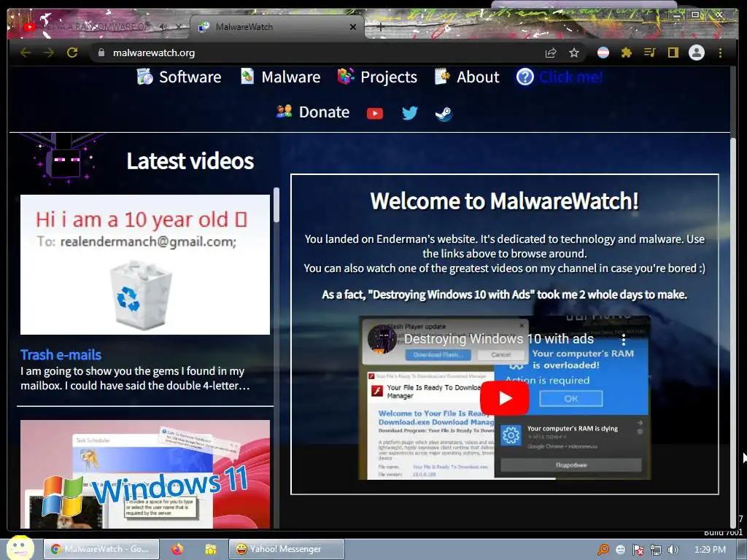The height and width of the screenshot is (560, 747).
Task: Open the Software menu item
Action: [179, 77]
